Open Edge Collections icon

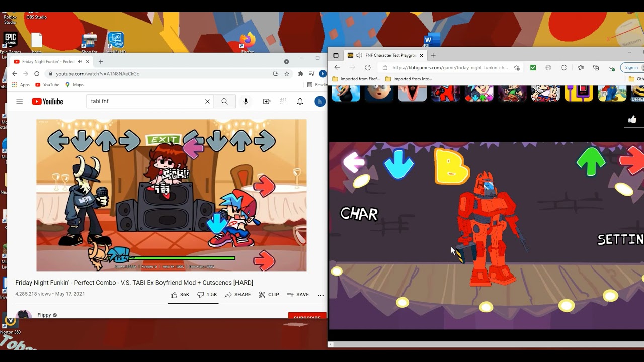pyautogui.click(x=596, y=68)
